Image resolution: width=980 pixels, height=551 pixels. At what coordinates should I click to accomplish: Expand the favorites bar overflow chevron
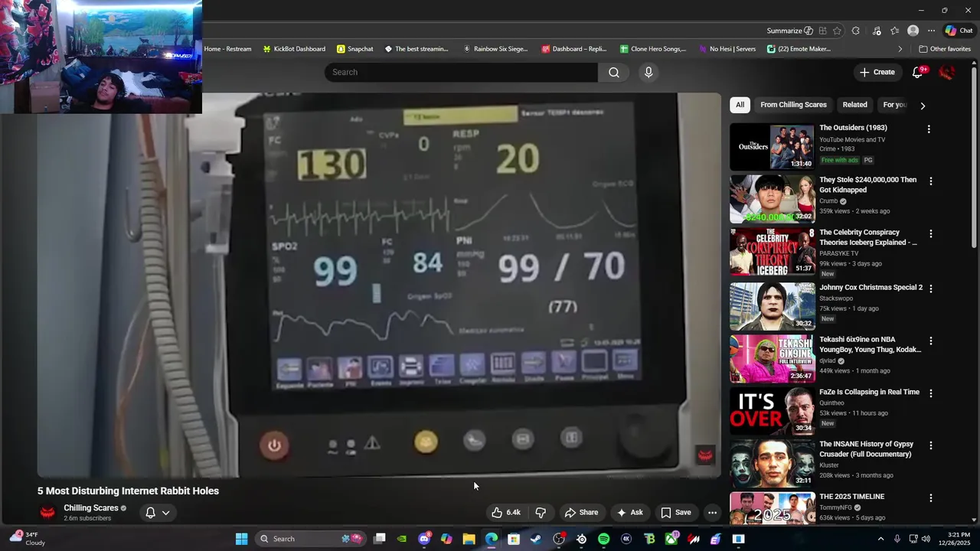tap(900, 49)
